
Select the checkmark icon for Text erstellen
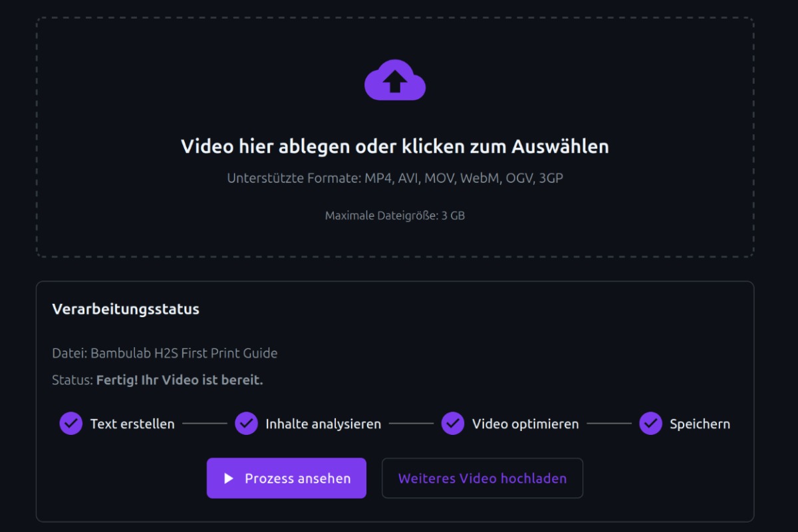click(70, 424)
